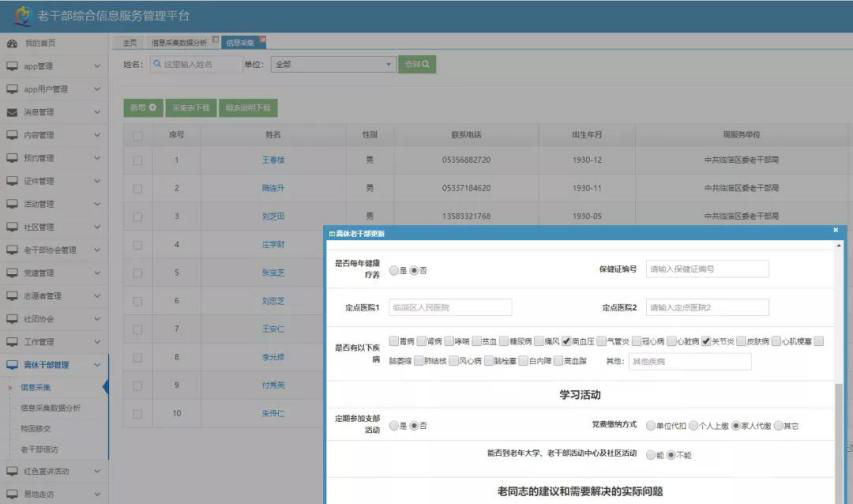853x504 pixels.
Task: Click the green 查询 search button
Action: 418,64
